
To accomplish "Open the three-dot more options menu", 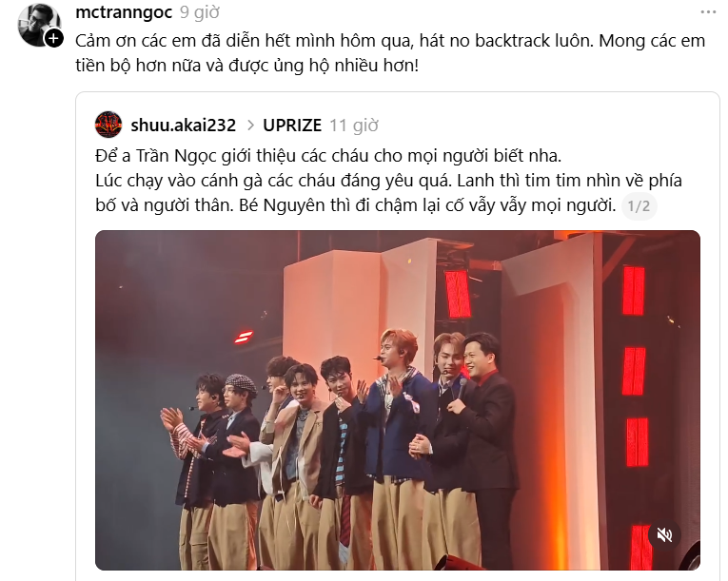I will tap(709, 12).
